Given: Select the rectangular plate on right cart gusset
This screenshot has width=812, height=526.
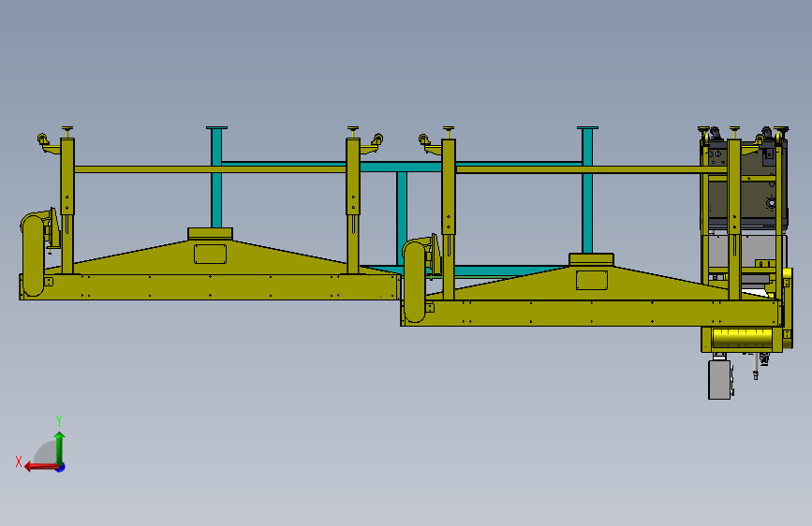Looking at the screenshot, I should pyautogui.click(x=591, y=280).
